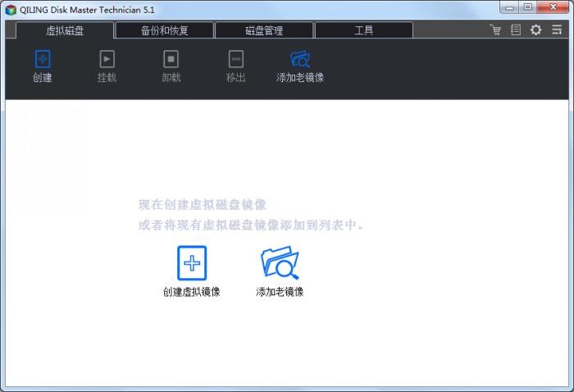Open the settings gear icon
Screen dimensions: 574x392
[536, 30]
